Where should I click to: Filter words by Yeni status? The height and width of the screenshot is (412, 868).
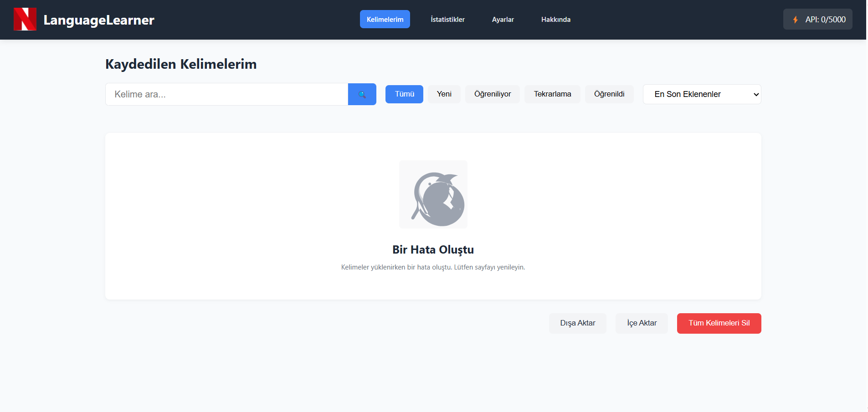pyautogui.click(x=444, y=94)
